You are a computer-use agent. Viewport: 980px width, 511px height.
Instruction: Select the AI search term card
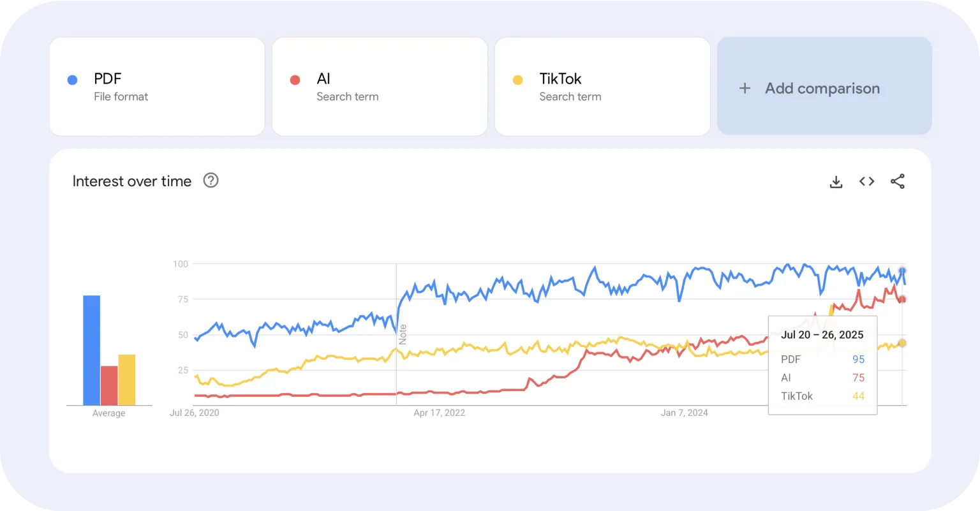pyautogui.click(x=380, y=86)
